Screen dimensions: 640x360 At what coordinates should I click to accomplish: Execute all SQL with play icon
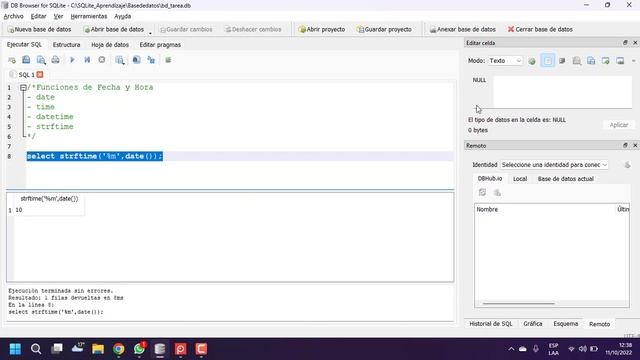tap(72, 60)
